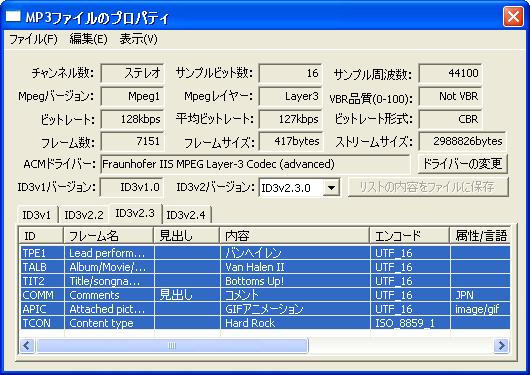This screenshot has height=375, width=530.
Task: Click the Mpegレイヤー field showing Layer3
Action: (x=290, y=96)
